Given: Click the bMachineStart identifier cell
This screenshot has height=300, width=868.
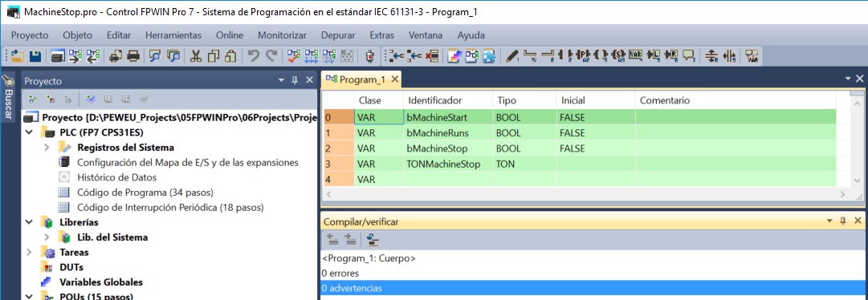Looking at the screenshot, I should pyautogui.click(x=447, y=117).
